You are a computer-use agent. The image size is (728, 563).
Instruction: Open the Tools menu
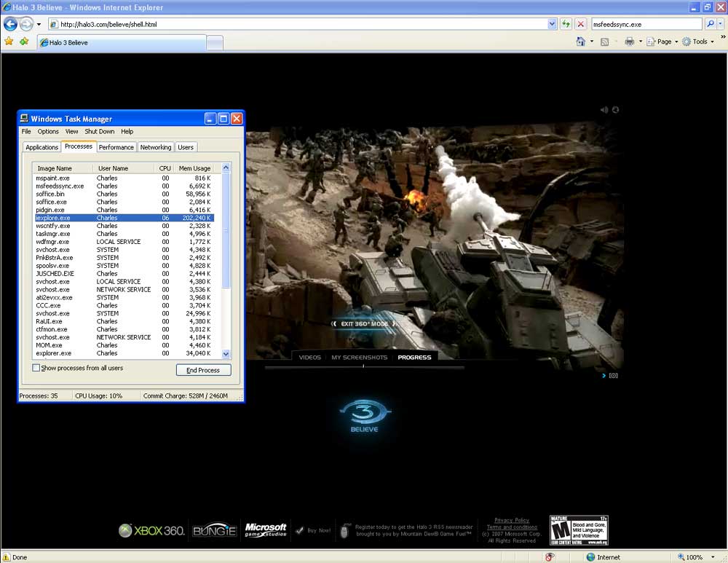point(698,42)
